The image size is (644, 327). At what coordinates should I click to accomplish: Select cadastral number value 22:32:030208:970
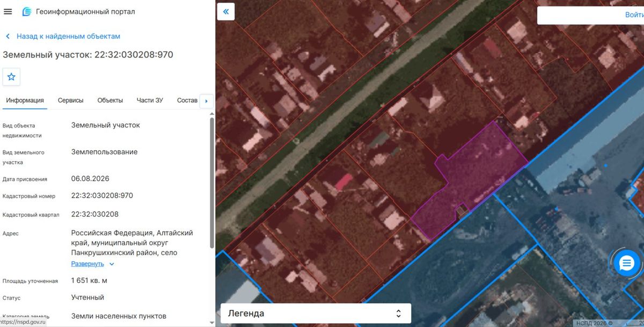tap(102, 195)
